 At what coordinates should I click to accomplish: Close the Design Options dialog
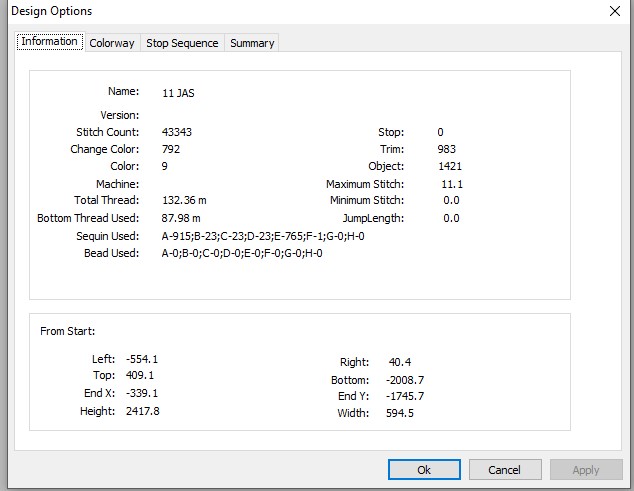click(615, 11)
